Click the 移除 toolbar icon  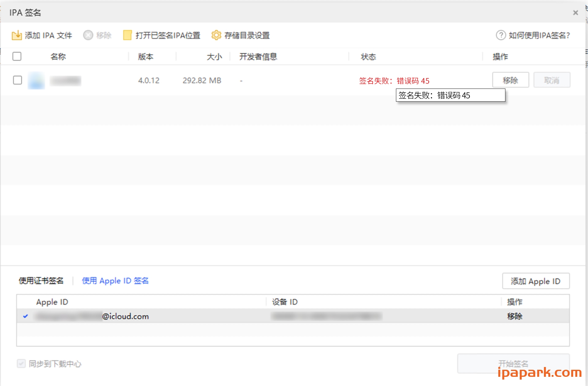[97, 35]
